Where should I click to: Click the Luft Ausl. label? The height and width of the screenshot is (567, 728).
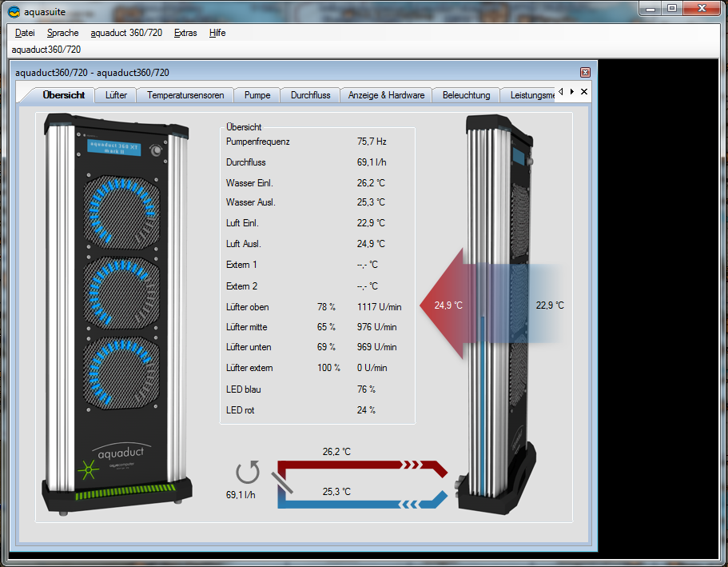pyautogui.click(x=243, y=244)
